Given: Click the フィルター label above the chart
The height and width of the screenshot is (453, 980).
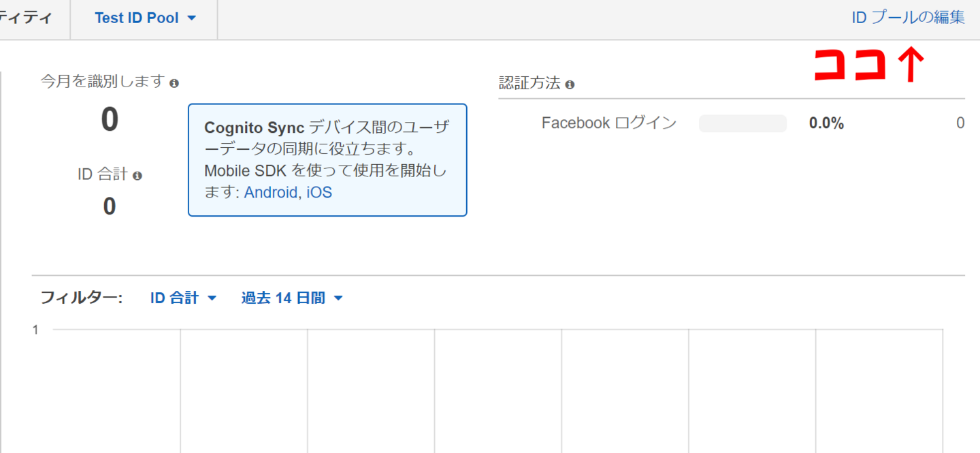Looking at the screenshot, I should 81,298.
